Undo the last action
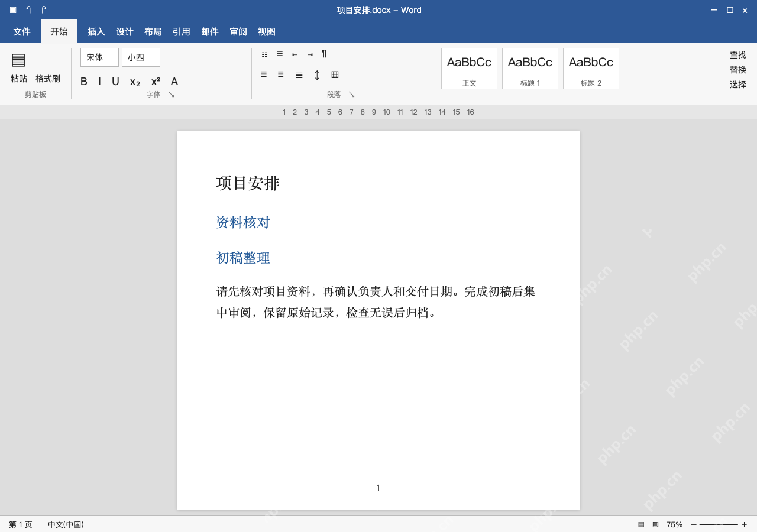This screenshot has width=757, height=532. (x=28, y=10)
